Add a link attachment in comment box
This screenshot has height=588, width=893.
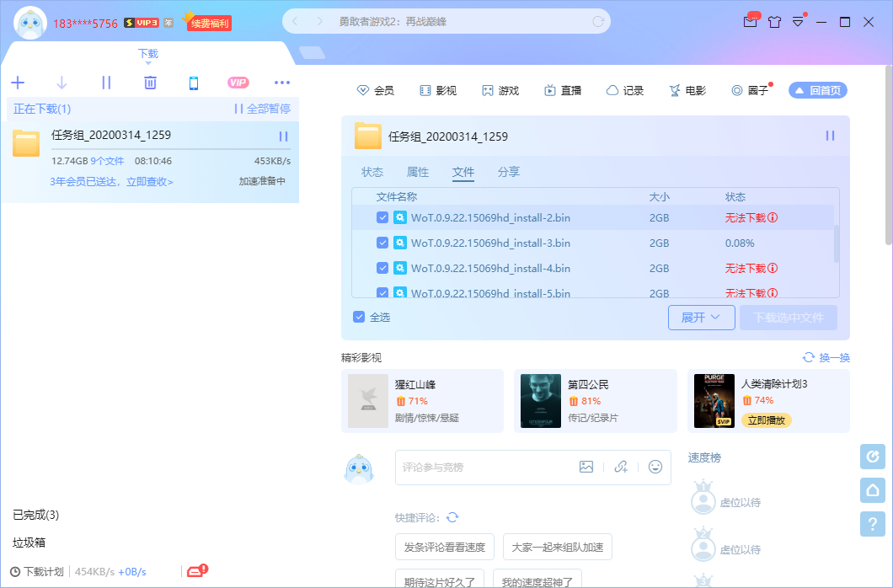(x=621, y=467)
